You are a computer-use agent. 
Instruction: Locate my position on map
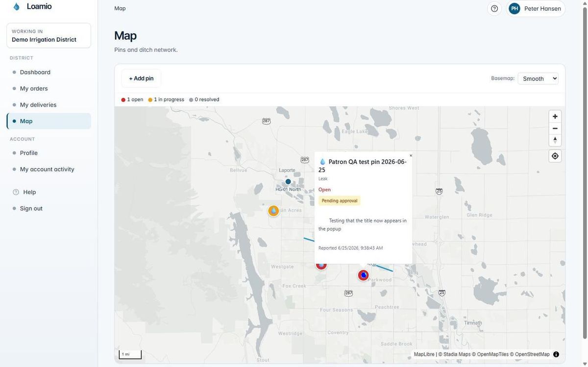(x=555, y=156)
